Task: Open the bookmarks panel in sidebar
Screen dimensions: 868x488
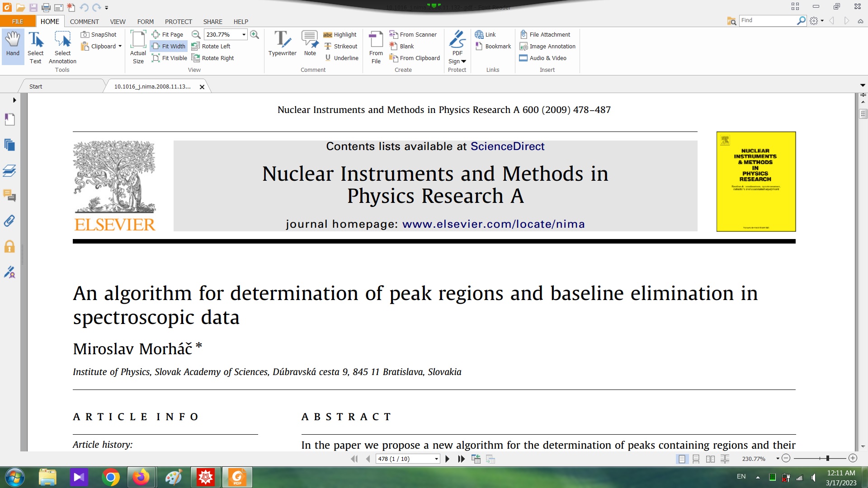Action: 9,119
